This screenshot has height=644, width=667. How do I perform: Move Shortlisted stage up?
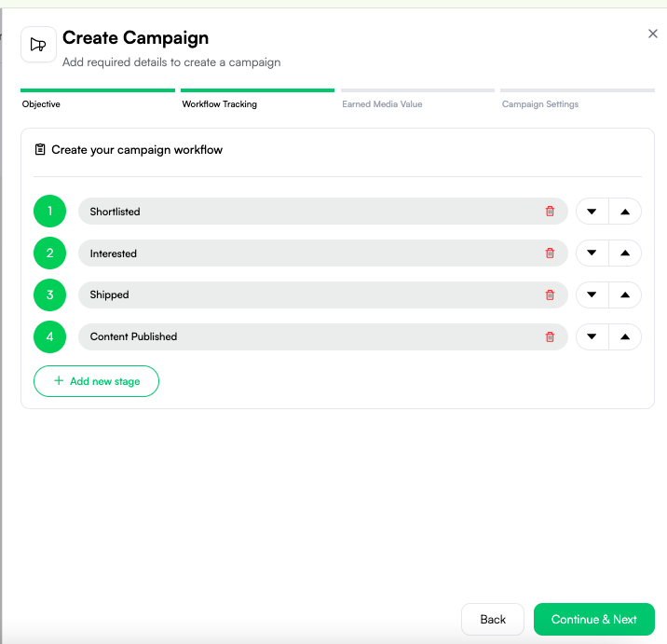pyautogui.click(x=625, y=212)
